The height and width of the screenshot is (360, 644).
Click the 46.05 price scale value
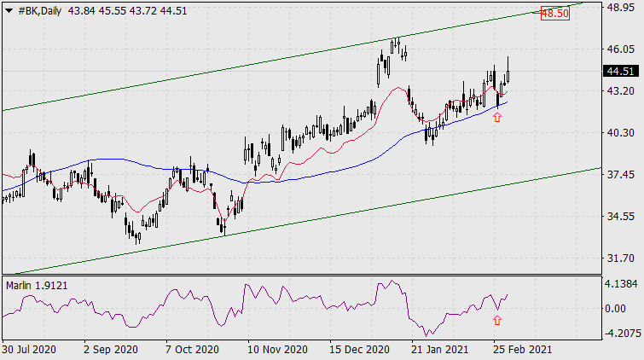click(621, 49)
